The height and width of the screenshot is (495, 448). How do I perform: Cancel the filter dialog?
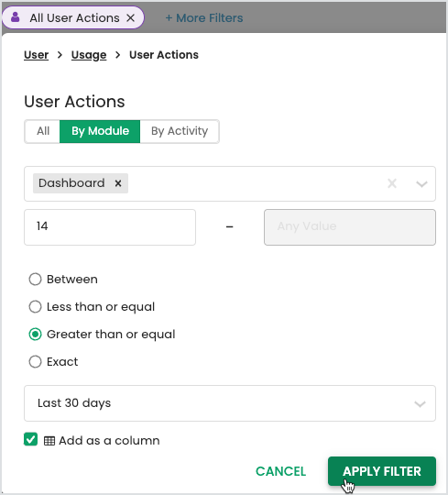pos(280,471)
